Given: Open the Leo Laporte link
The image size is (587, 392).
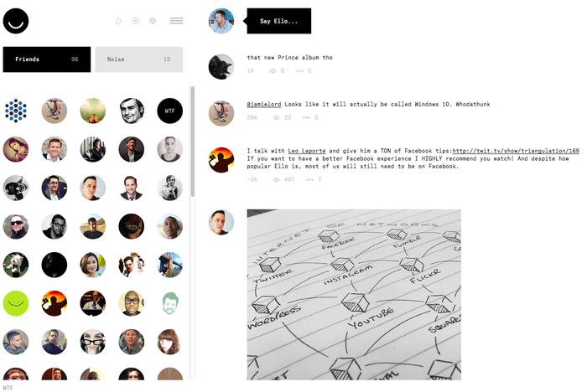Looking at the screenshot, I should (307, 151).
